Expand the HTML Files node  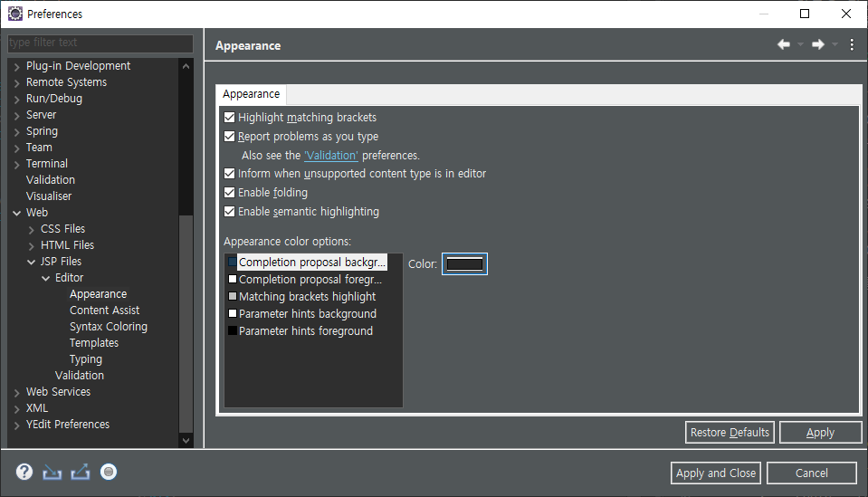[31, 245]
